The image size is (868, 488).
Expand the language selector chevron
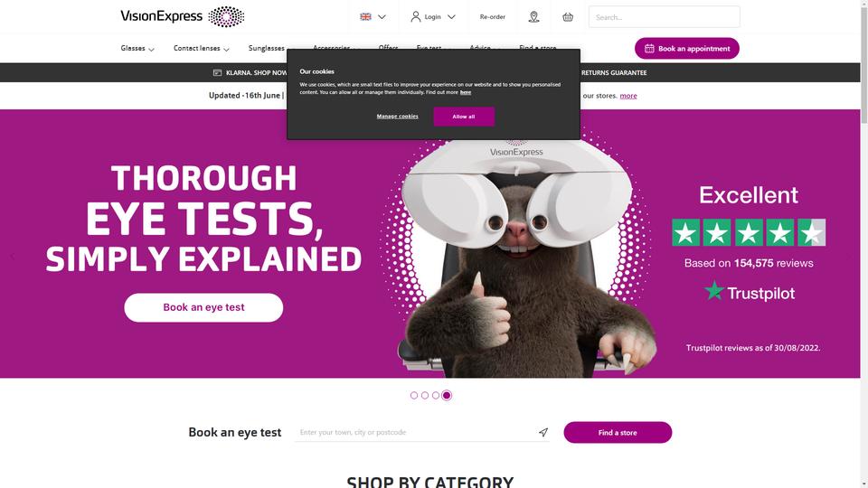click(x=382, y=17)
